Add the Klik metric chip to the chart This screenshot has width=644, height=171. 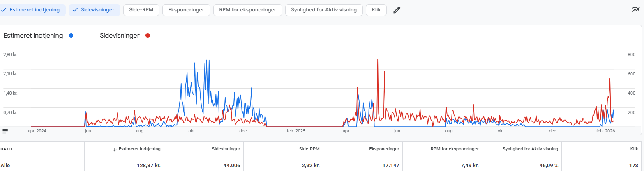pyautogui.click(x=376, y=10)
